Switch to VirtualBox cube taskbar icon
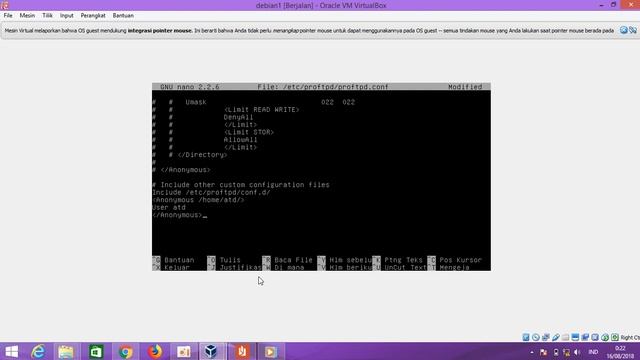The image size is (640, 360). [211, 351]
